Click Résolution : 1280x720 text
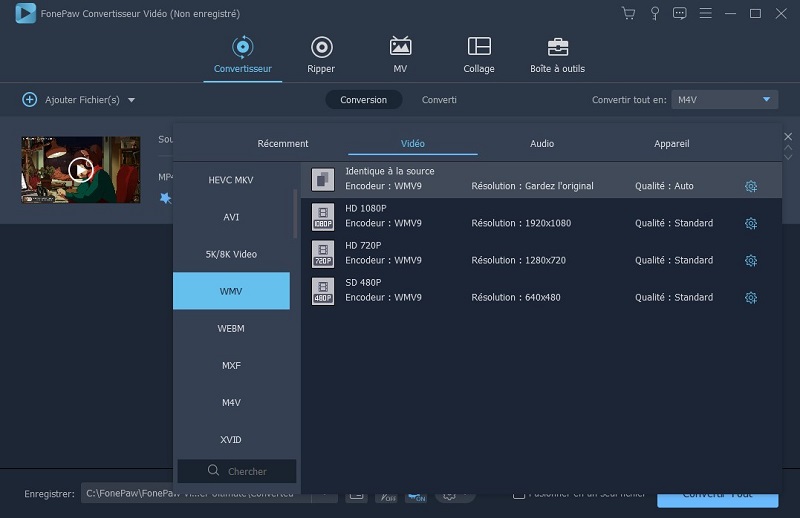 (518, 260)
